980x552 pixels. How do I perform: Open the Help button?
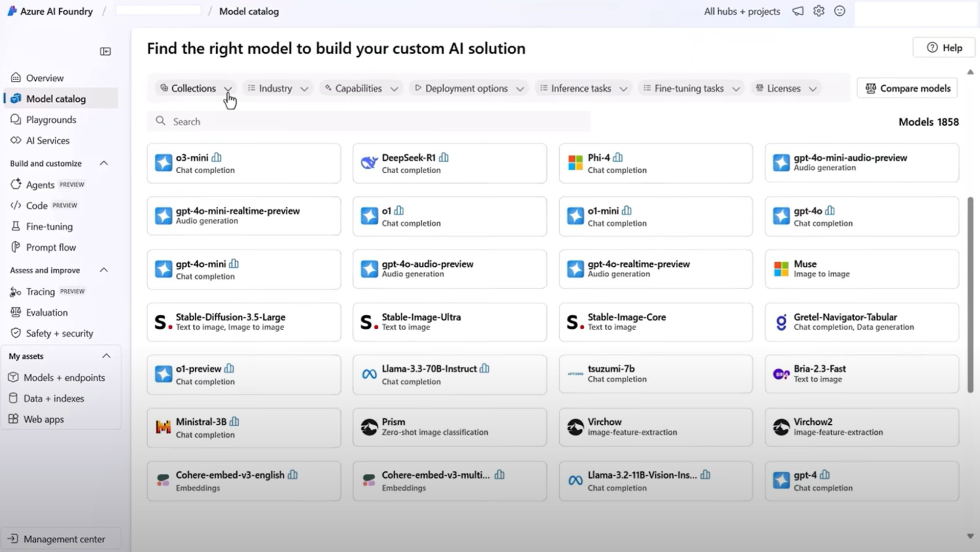pos(943,47)
